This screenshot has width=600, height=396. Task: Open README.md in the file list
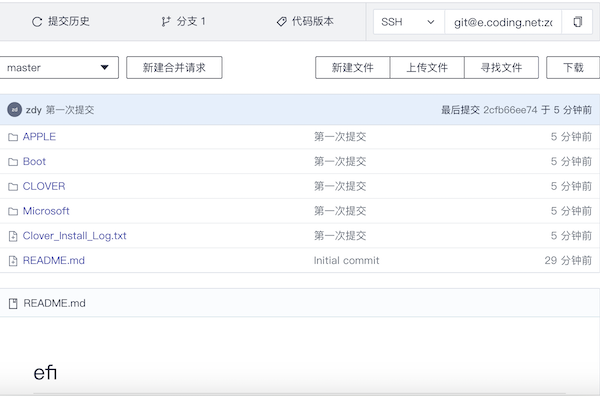click(54, 261)
